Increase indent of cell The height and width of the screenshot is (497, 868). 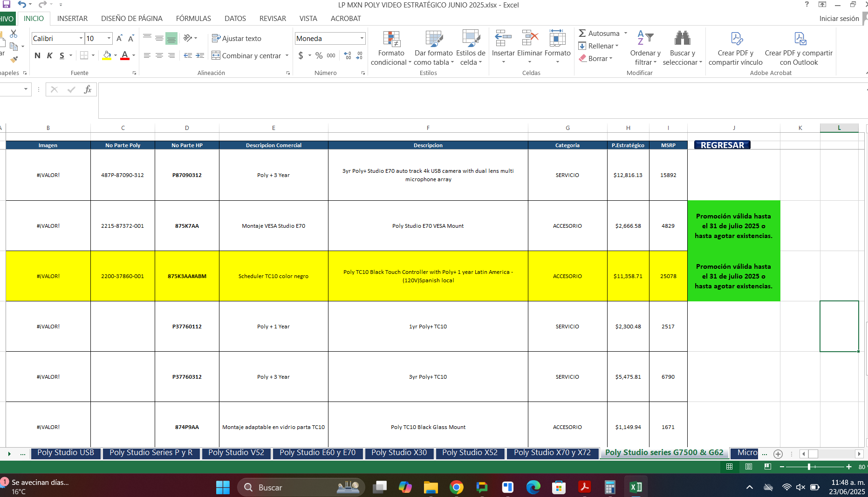(x=200, y=55)
